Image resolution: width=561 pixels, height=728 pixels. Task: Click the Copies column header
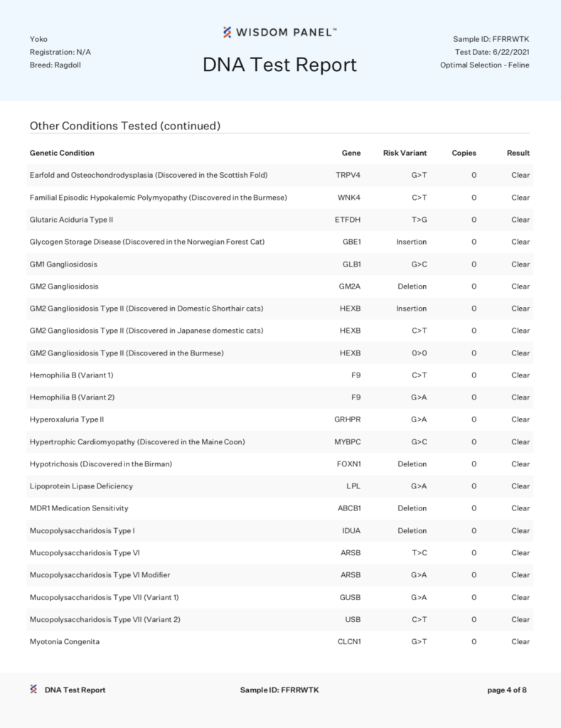pos(464,153)
